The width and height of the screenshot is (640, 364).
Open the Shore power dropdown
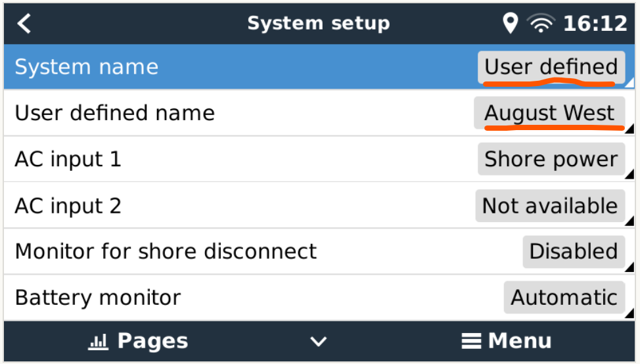(x=551, y=159)
